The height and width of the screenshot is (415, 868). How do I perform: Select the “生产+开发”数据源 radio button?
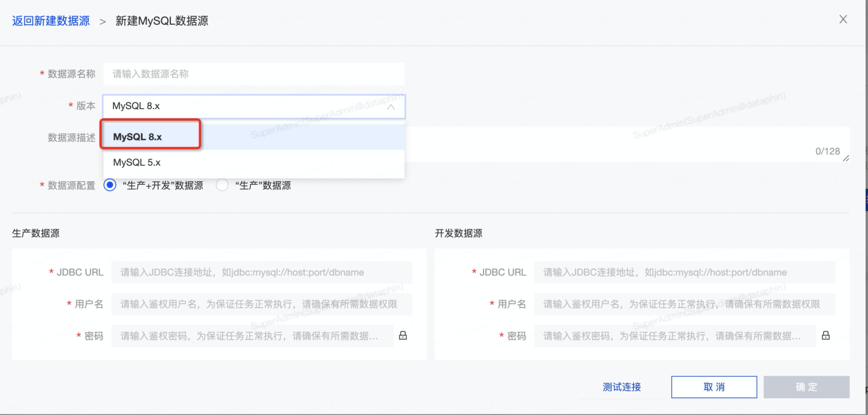click(110, 185)
